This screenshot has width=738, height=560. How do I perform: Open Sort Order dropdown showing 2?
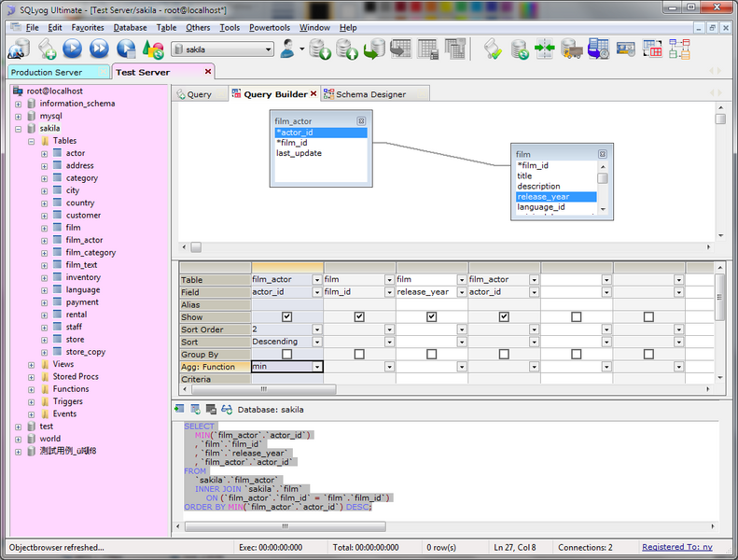coord(317,329)
